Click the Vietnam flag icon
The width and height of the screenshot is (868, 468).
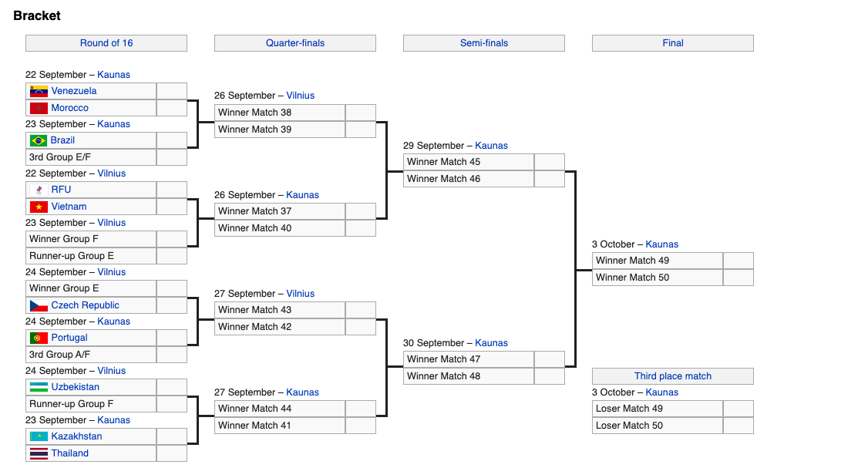(x=39, y=207)
